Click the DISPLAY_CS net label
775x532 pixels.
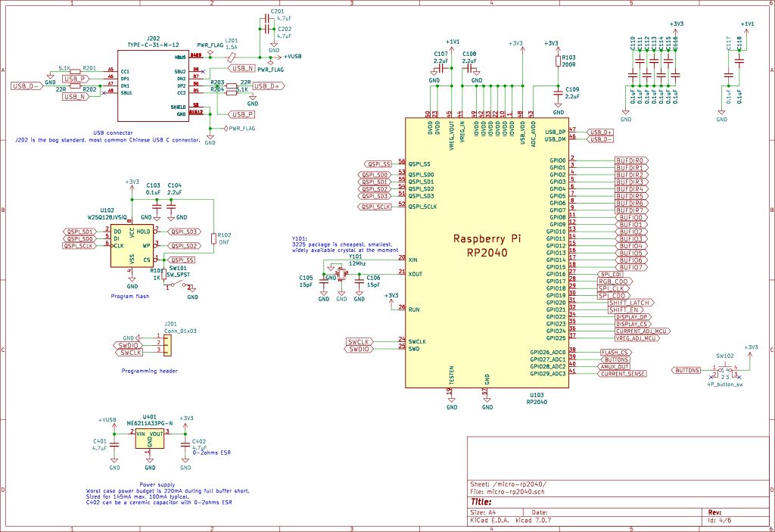[x=633, y=325]
